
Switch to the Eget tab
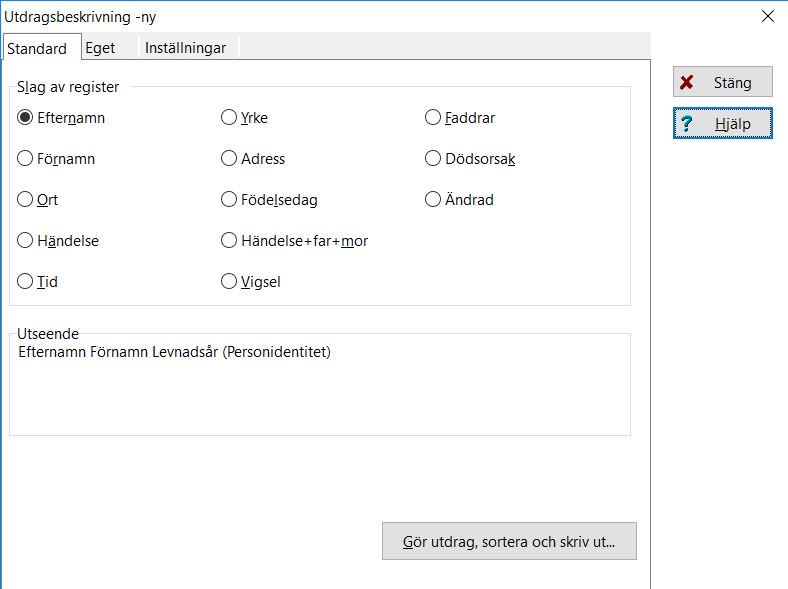(100, 48)
